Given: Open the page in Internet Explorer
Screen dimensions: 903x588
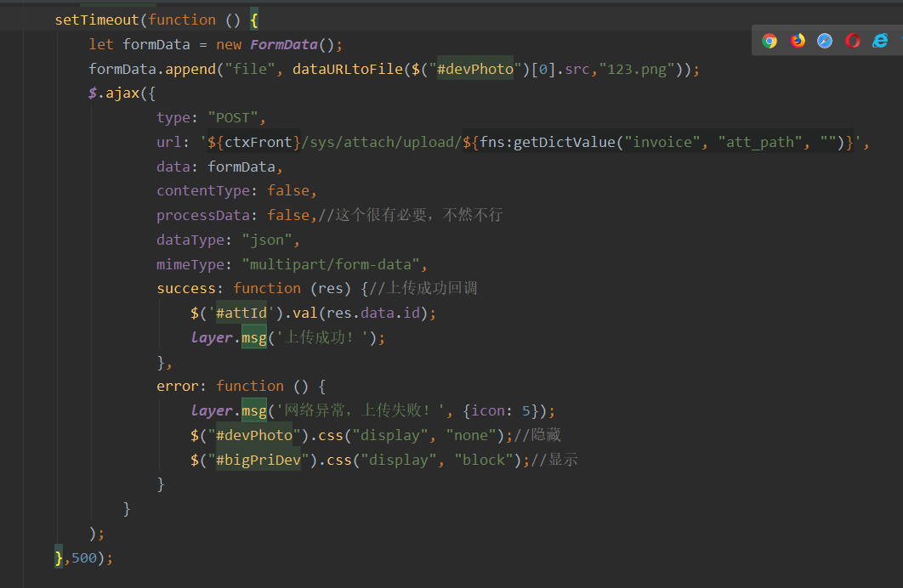Looking at the screenshot, I should click(x=880, y=40).
